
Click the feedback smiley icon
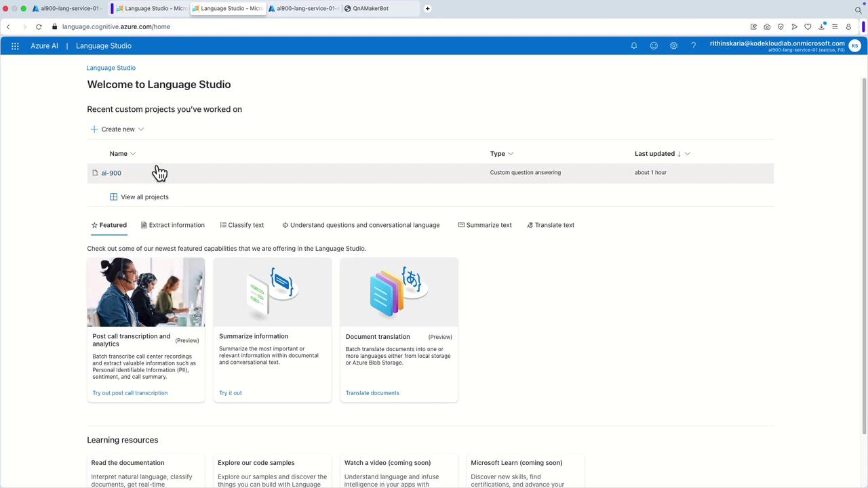[x=654, y=46]
